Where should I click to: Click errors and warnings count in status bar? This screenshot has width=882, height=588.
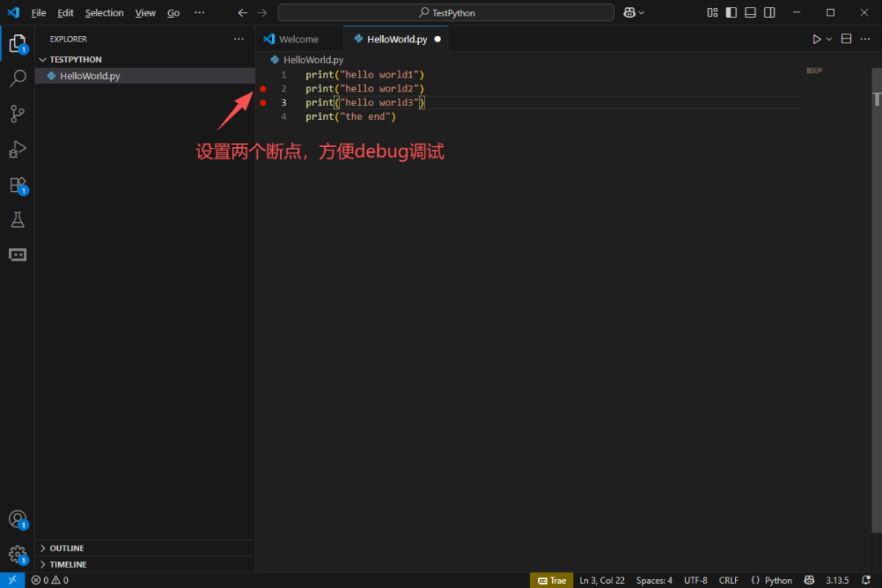[50, 580]
